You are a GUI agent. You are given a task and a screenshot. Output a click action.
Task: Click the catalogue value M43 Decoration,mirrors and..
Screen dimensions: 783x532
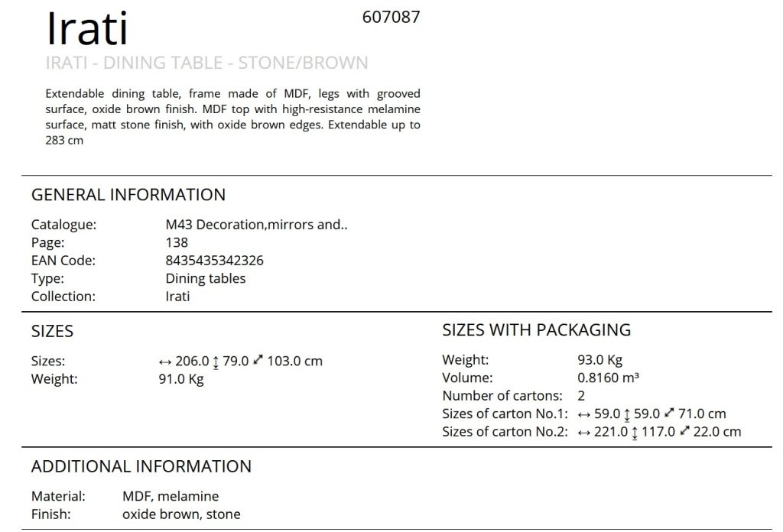click(256, 225)
